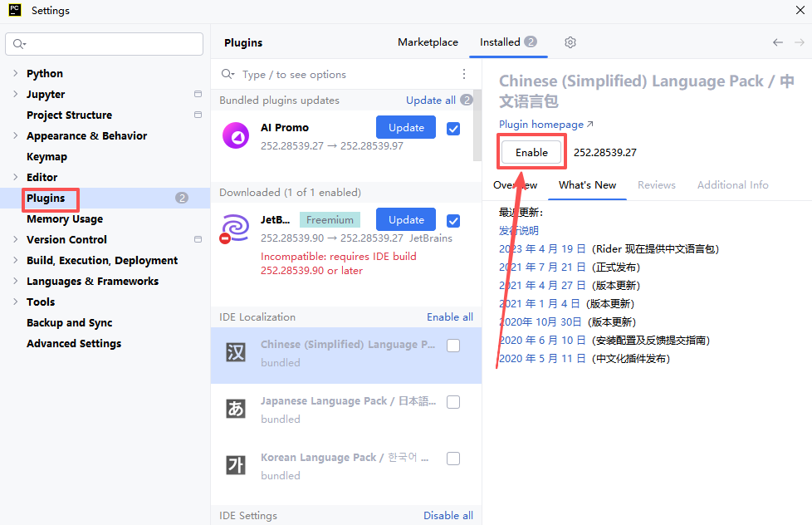Click the JetBrains AI spiral plugin icon
The height and width of the screenshot is (525, 812).
pos(235,228)
